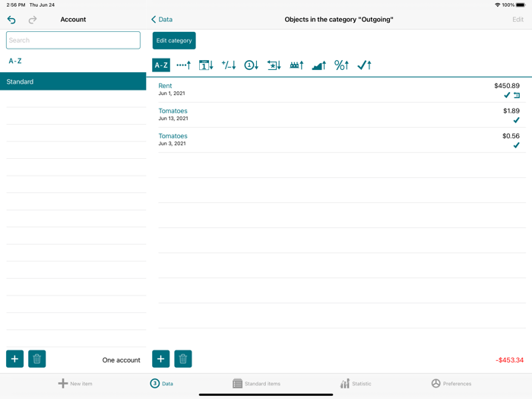Click the "One account" label

[x=121, y=360]
